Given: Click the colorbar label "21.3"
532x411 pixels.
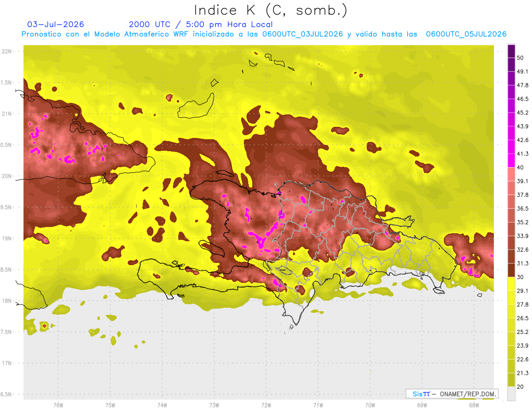Looking at the screenshot, I should pos(523,373).
